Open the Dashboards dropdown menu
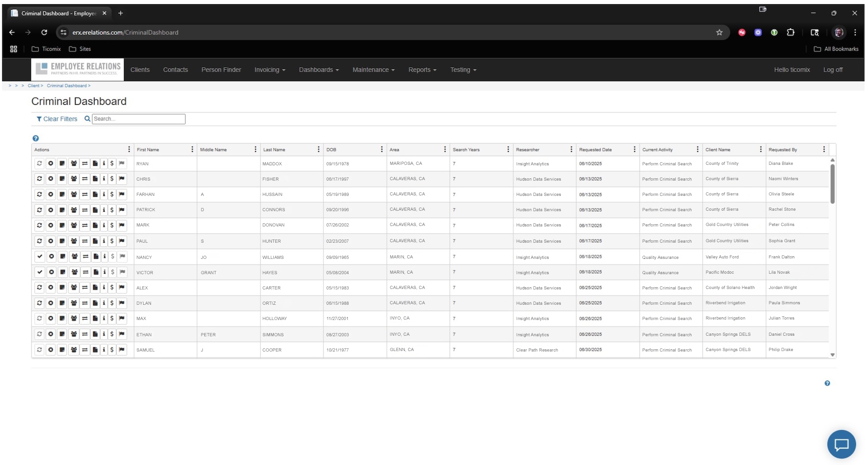Screen dimensions: 868x465 tap(319, 70)
